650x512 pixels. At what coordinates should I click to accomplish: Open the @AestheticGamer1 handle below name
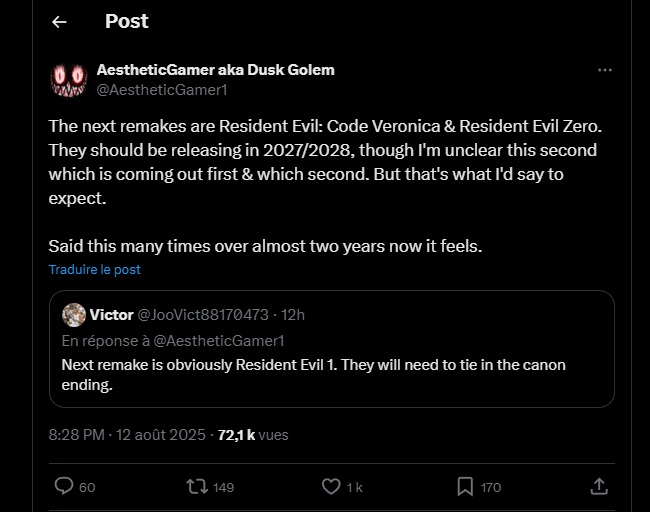click(162, 89)
